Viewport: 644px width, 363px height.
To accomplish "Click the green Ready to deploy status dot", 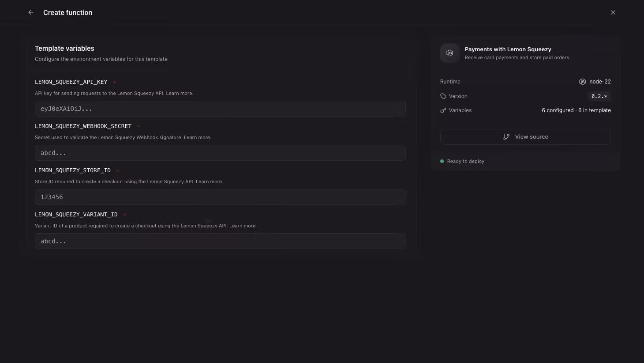I will point(442,161).
